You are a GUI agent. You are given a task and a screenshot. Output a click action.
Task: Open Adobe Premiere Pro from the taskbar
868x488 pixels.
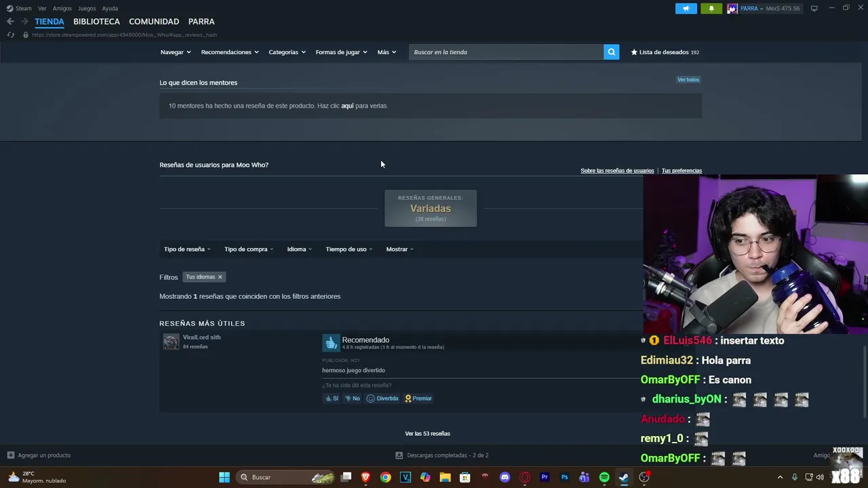pyautogui.click(x=545, y=477)
